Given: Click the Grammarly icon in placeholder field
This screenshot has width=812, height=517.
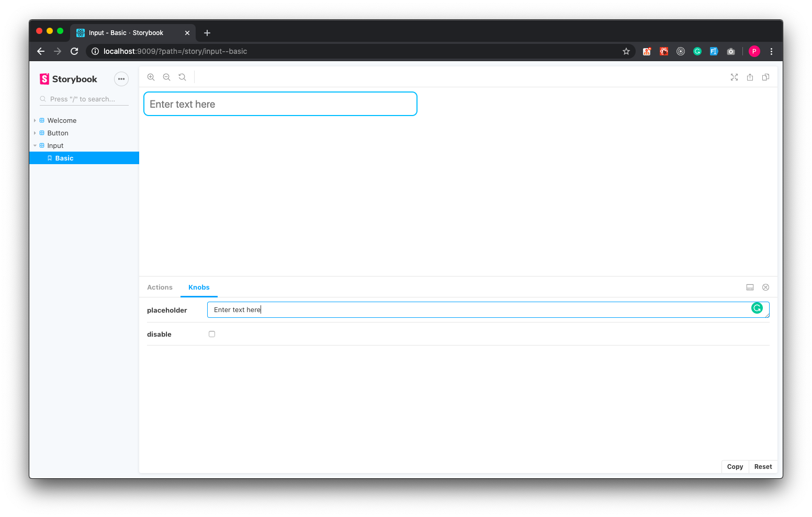Looking at the screenshot, I should [x=757, y=308].
